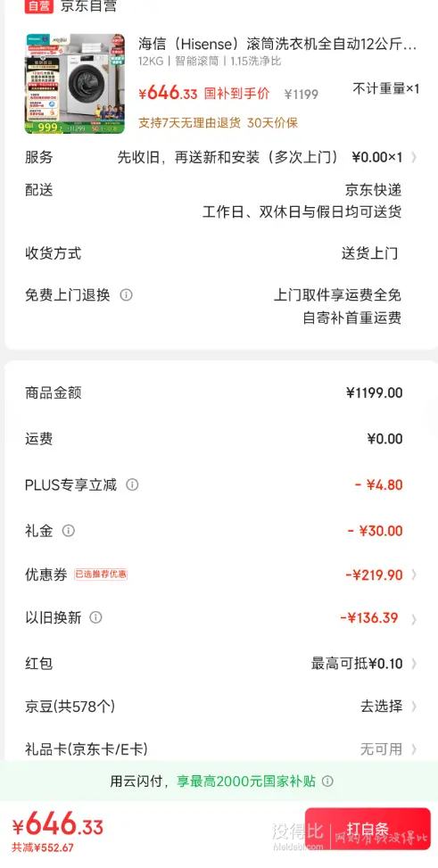Tap info icon beside 免费上门退换
This screenshot has height=868, width=438.
tap(127, 294)
